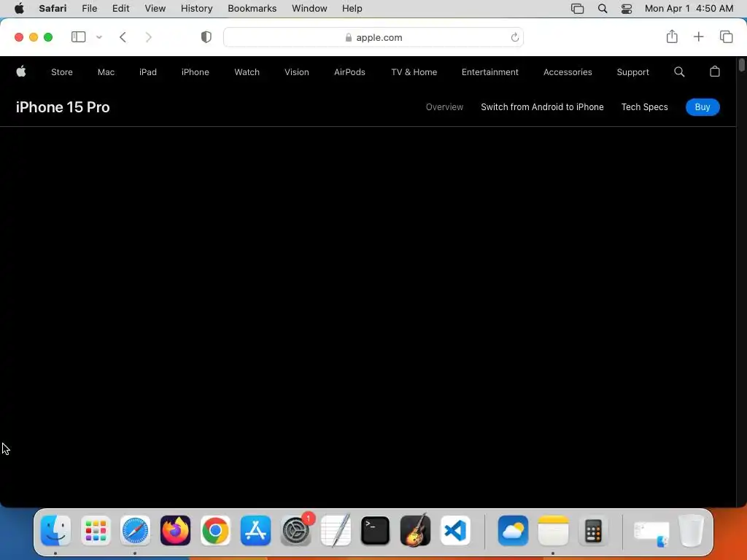Open Spotlight search in menu bar

click(x=602, y=8)
